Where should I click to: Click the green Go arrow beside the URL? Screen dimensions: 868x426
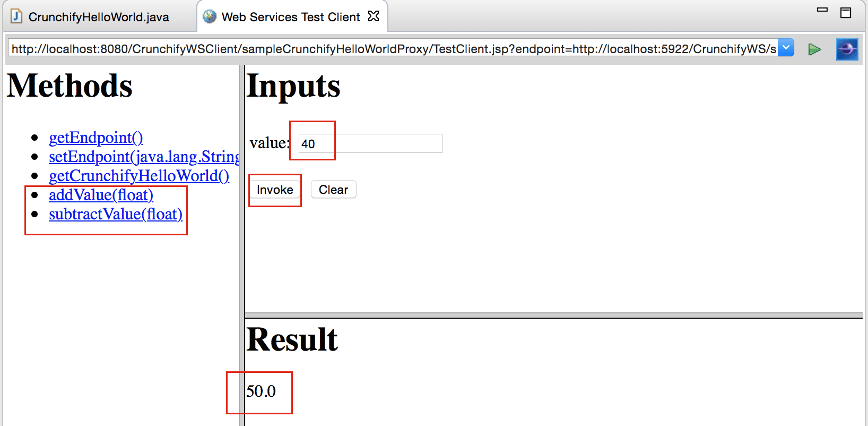[814, 49]
